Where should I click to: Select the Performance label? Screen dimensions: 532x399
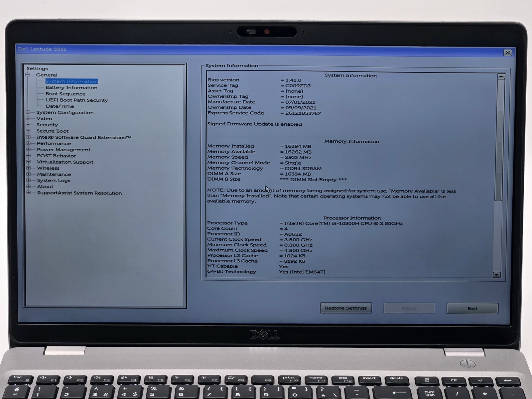[54, 144]
